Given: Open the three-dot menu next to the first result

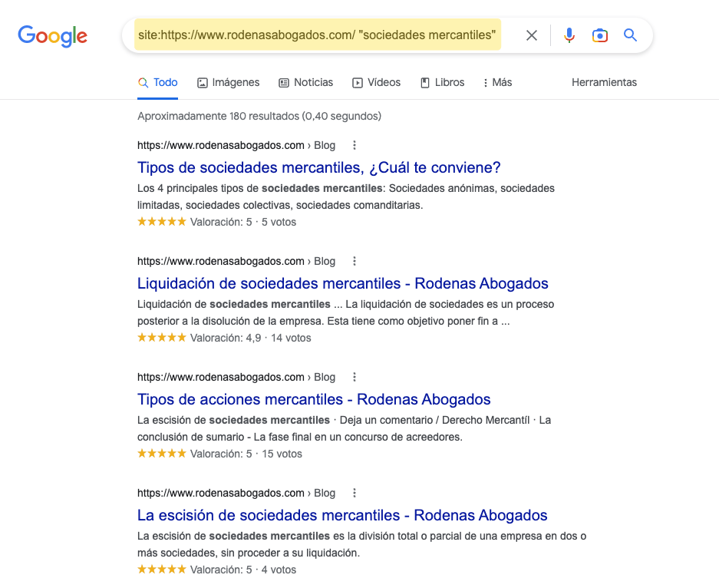Looking at the screenshot, I should click(354, 145).
